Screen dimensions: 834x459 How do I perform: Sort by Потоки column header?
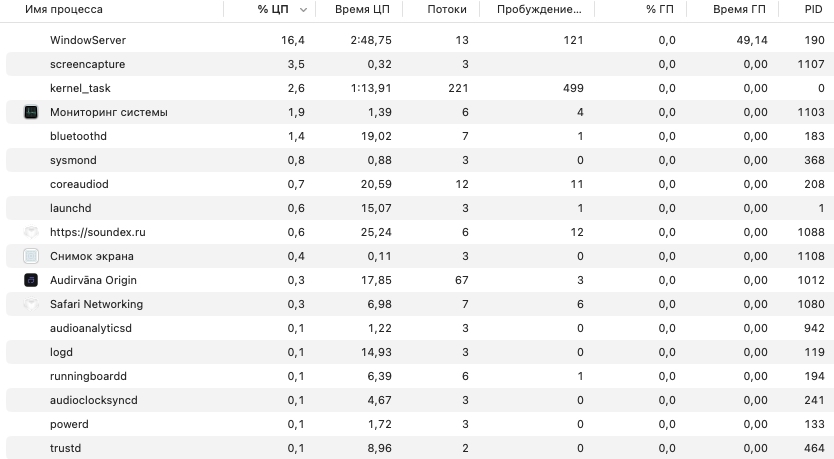pyautogui.click(x=446, y=10)
